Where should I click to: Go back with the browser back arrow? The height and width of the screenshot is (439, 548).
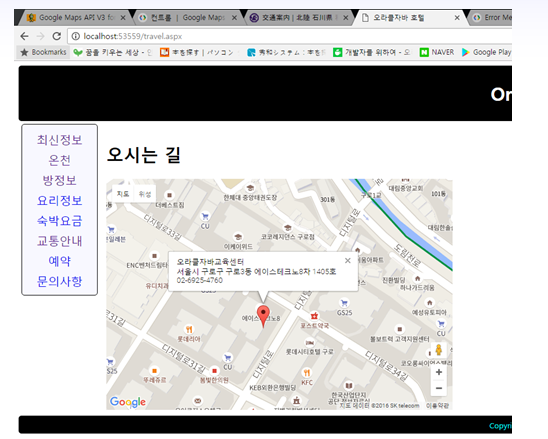(x=24, y=36)
